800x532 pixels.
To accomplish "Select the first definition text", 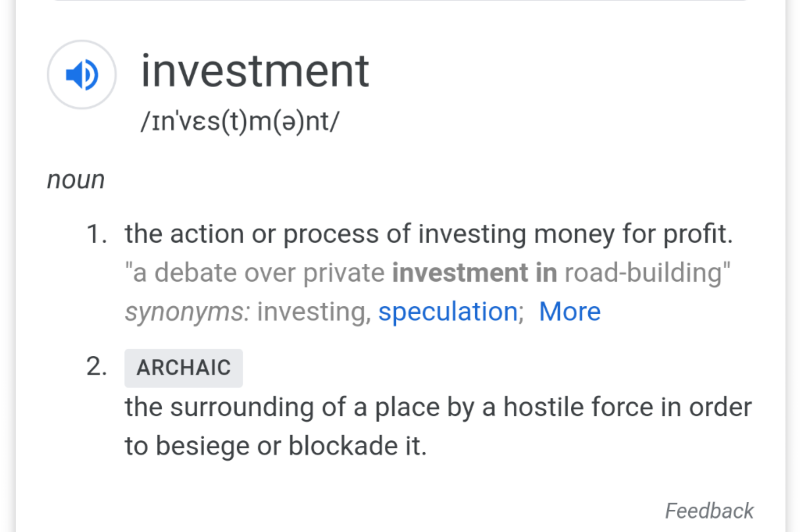I will pyautogui.click(x=429, y=234).
